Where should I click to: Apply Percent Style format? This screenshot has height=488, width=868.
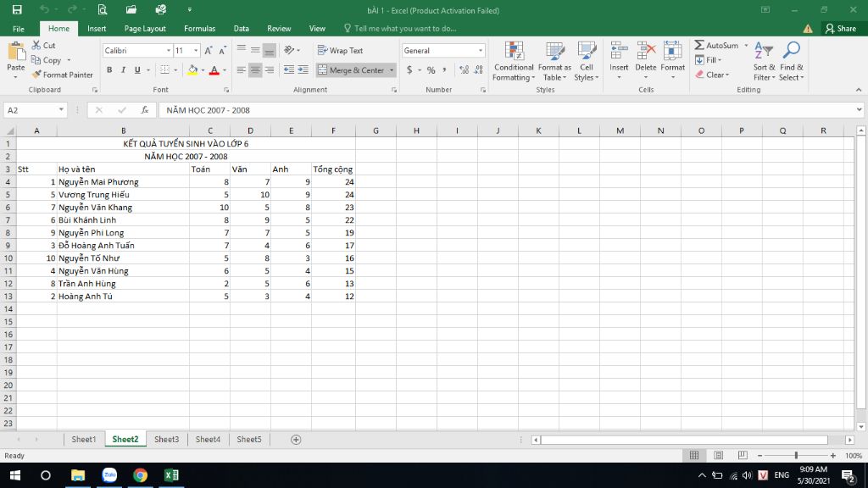[x=431, y=70]
